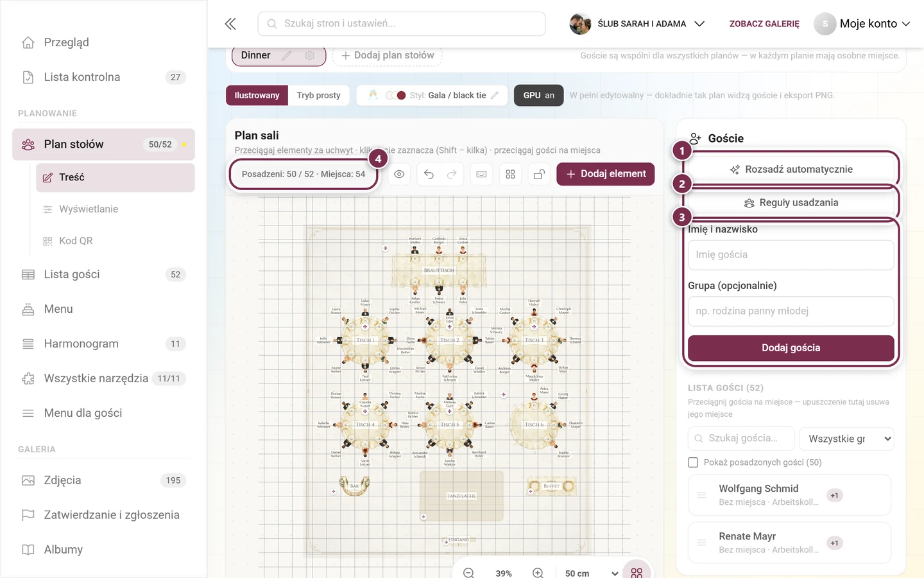Open Wyświetlanie under Plan stołów
This screenshot has width=924, height=578.
[116, 209]
